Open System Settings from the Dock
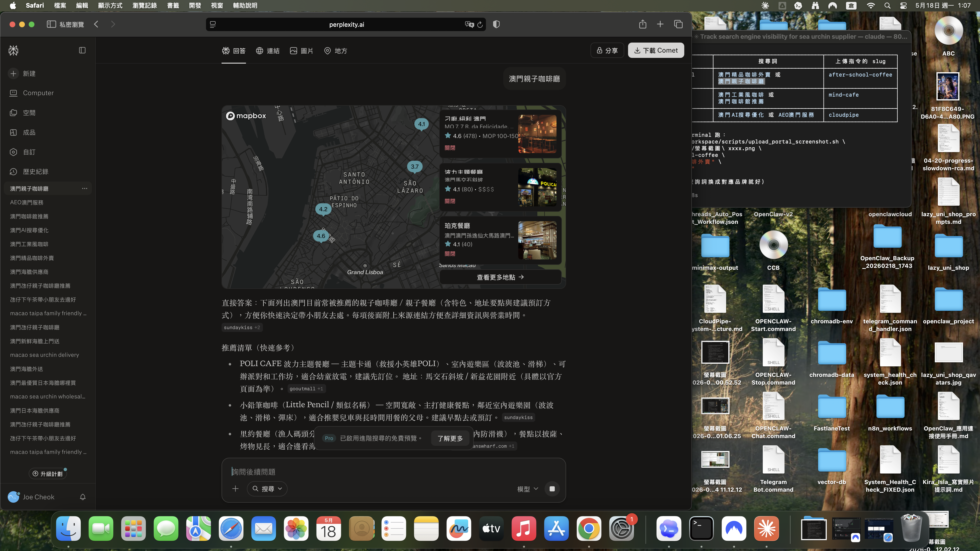980x551 pixels. click(x=621, y=529)
